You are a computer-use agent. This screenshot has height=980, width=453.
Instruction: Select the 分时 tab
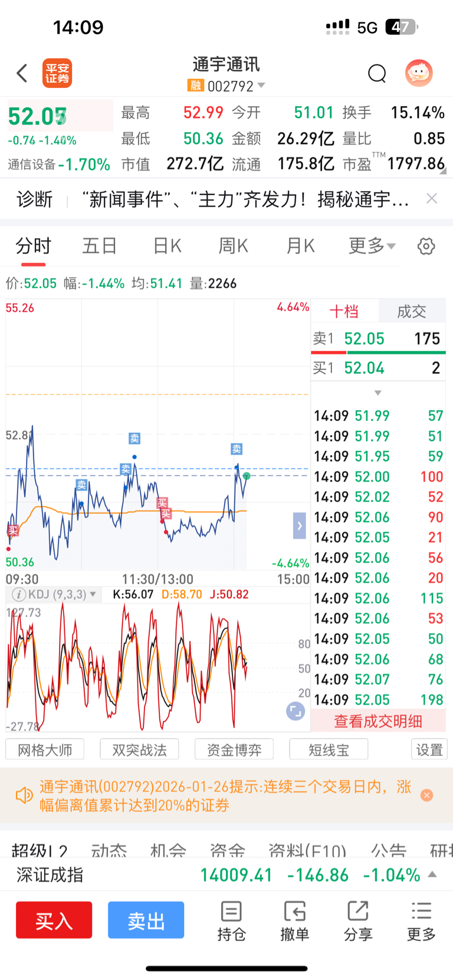33,246
